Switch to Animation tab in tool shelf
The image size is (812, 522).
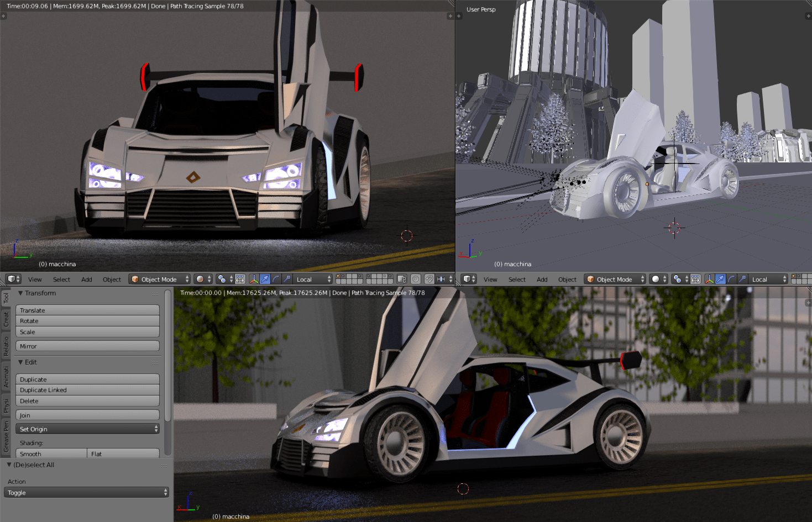point(6,377)
